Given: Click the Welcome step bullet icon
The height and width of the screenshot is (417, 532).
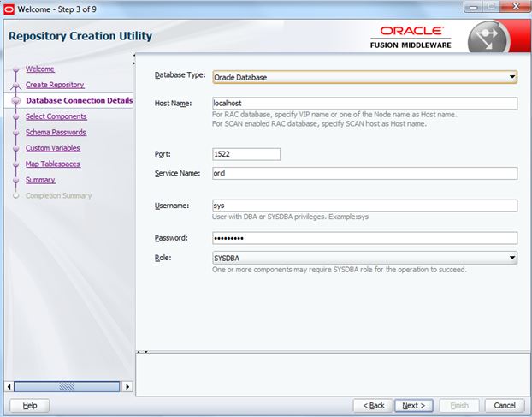Looking at the screenshot, I should coord(15,69).
